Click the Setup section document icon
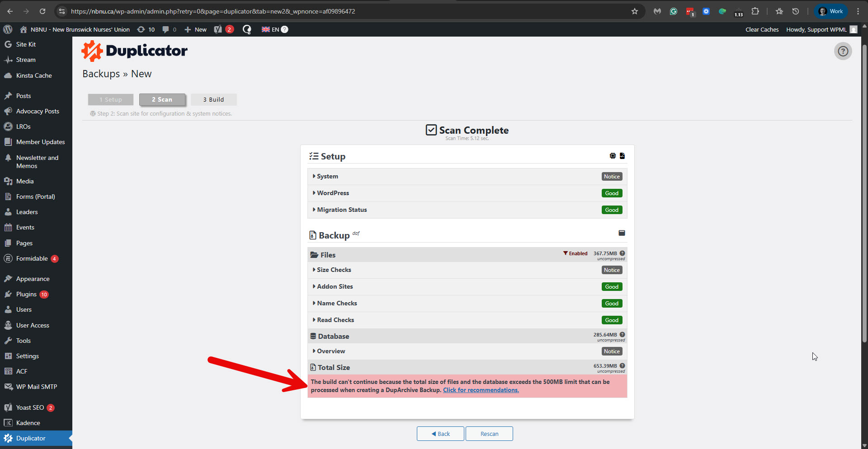Image resolution: width=868 pixels, height=449 pixels. point(622,156)
